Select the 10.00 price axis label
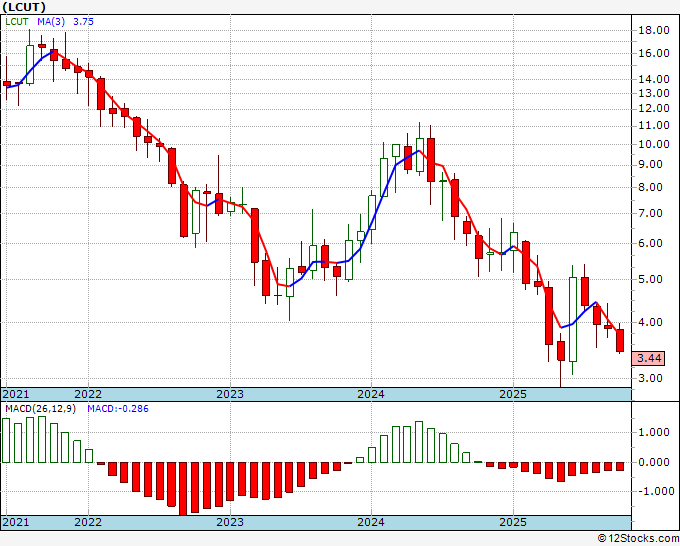This screenshot has width=680, height=546. [x=654, y=144]
